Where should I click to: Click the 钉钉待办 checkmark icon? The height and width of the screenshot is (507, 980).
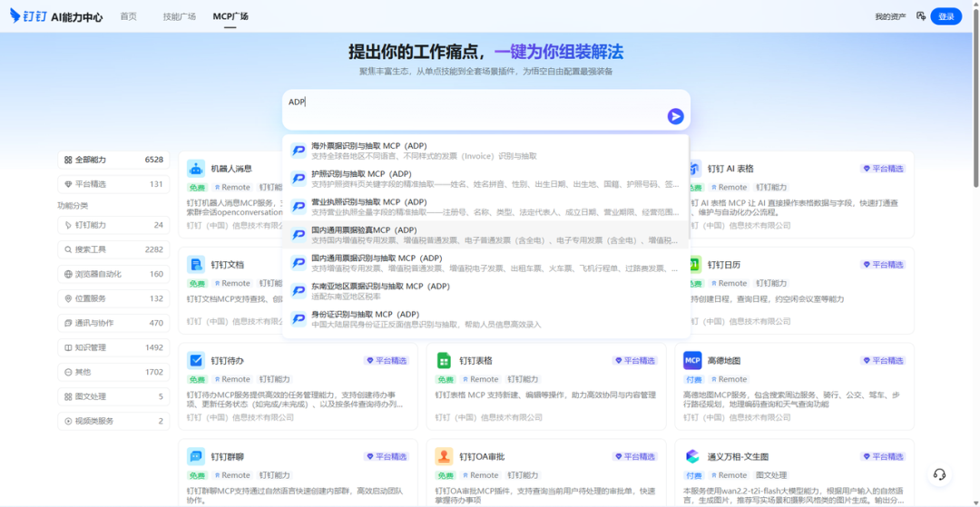pyautogui.click(x=196, y=360)
